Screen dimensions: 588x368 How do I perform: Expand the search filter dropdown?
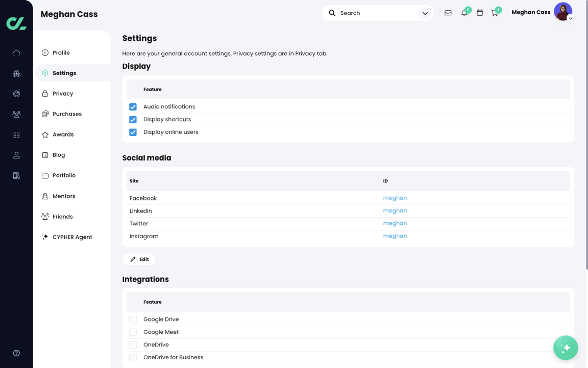point(425,13)
